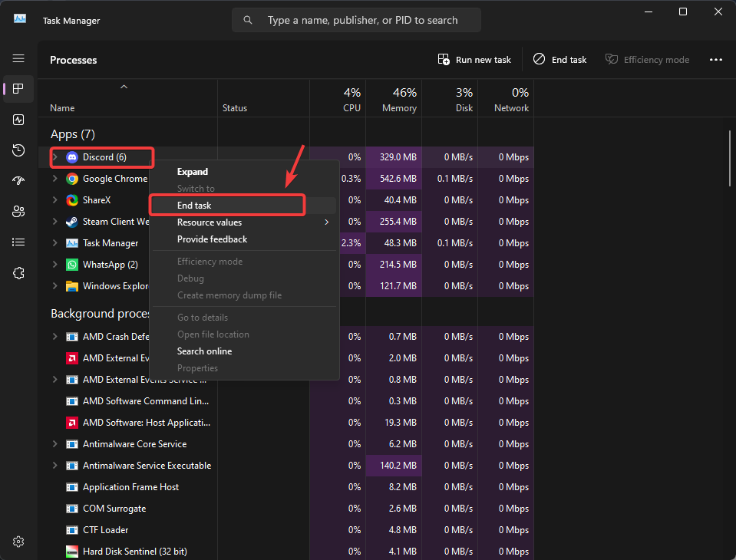Open Task Manager settings gear
This screenshot has height=560, width=736.
tap(18, 542)
